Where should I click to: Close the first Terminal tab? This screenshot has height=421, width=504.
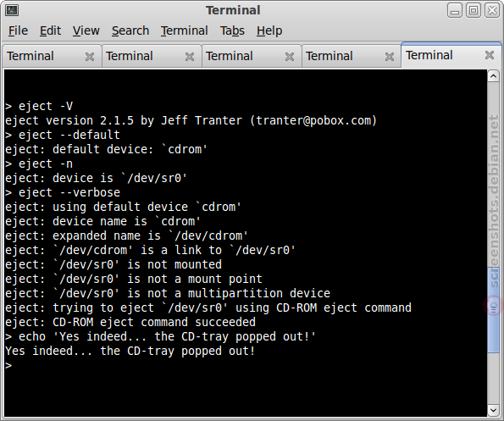tap(90, 57)
